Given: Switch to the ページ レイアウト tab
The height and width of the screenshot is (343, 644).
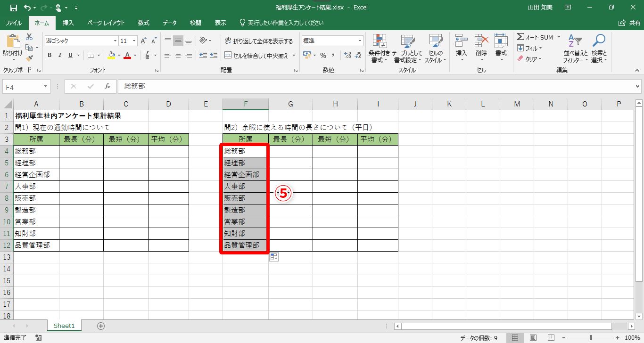Looking at the screenshot, I should [x=106, y=23].
